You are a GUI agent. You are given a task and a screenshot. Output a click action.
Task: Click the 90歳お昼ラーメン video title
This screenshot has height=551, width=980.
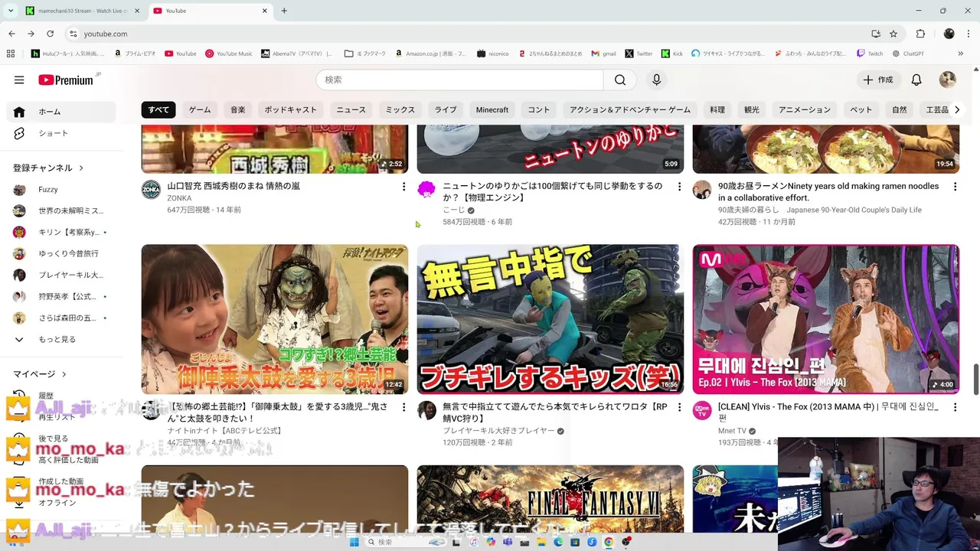(828, 191)
